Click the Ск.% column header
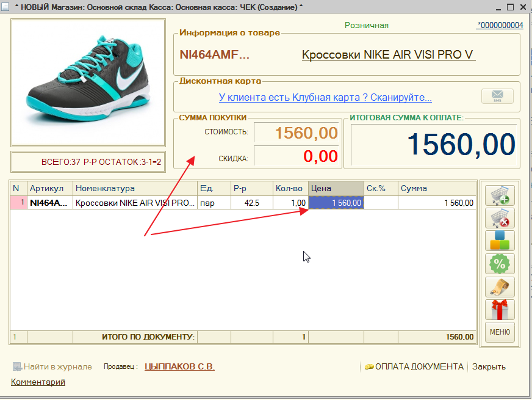Screen dimensions: 532x400 click(x=381, y=189)
